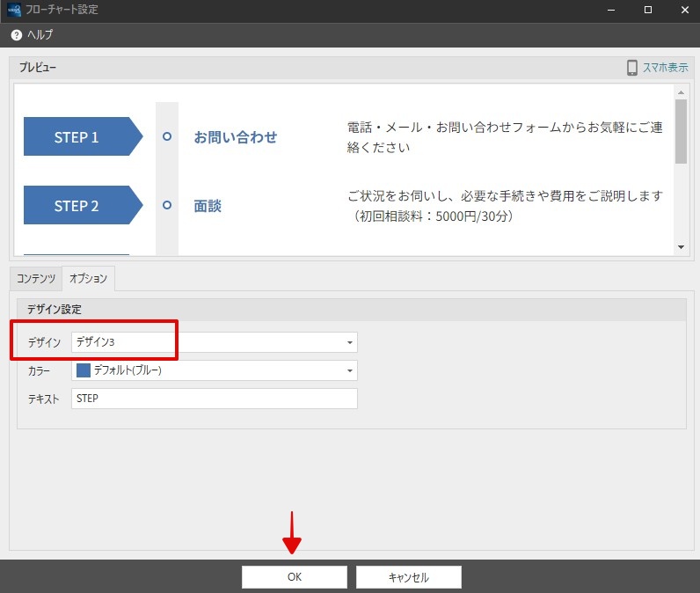Click the テキスト input field containing STEP
Viewport: 700px width, 593px height.
[x=215, y=399]
